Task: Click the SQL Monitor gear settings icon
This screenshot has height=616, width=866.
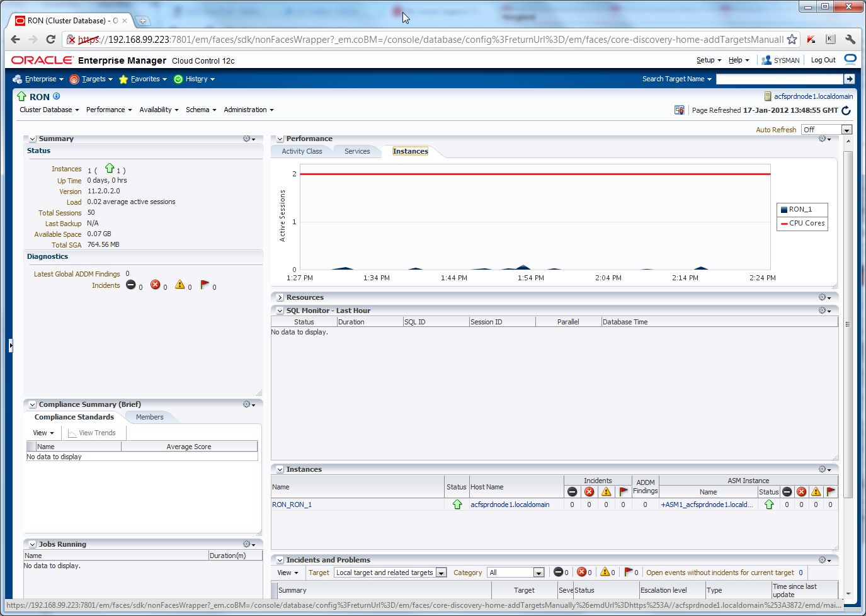Action: pos(824,311)
